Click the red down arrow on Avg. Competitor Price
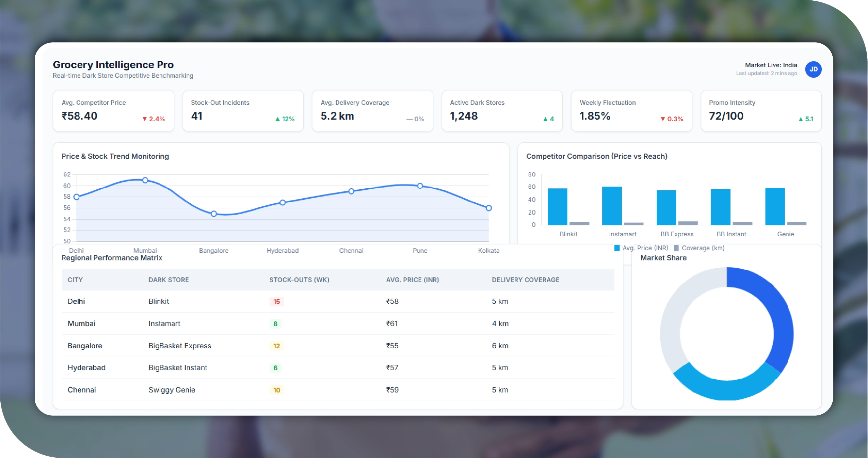868x458 pixels. click(x=145, y=119)
